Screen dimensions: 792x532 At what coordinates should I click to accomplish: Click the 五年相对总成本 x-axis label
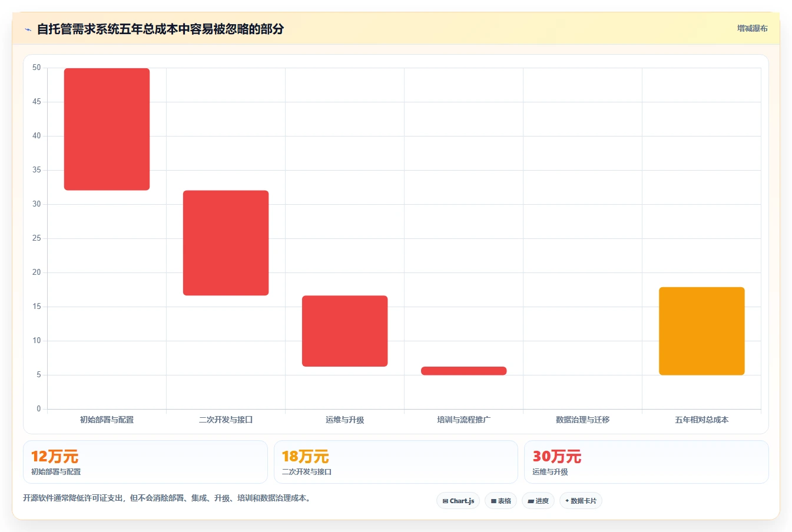point(701,420)
